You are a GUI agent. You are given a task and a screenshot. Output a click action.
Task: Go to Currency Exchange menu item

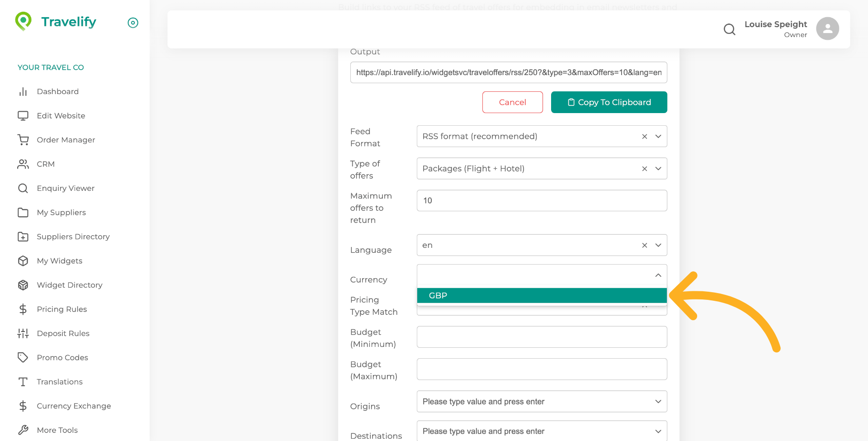pyautogui.click(x=74, y=406)
